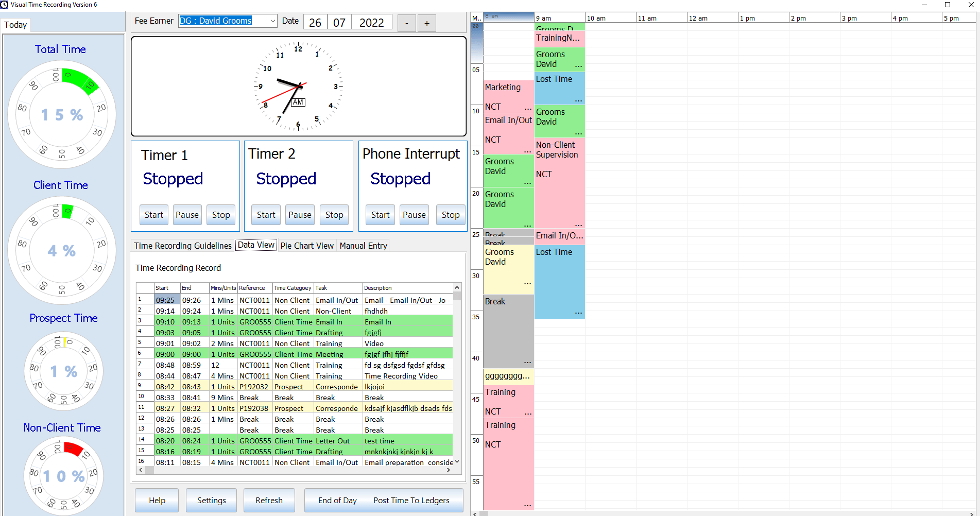The height and width of the screenshot is (516, 980).
Task: Open the Settings button
Action: pos(211,500)
